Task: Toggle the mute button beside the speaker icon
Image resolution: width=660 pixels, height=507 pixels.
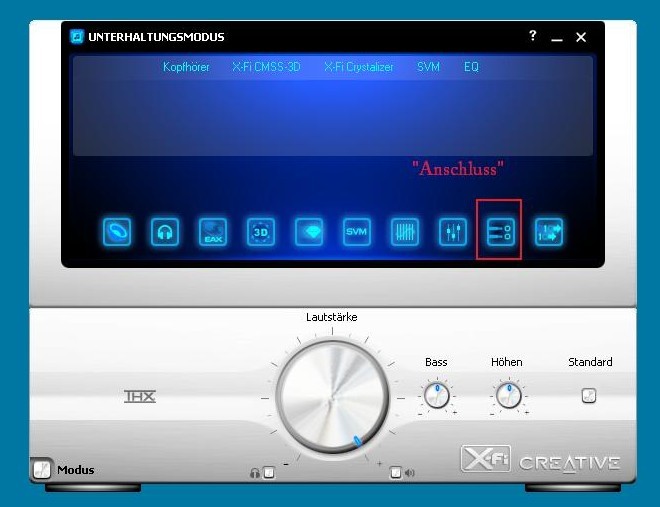Action: point(395,472)
